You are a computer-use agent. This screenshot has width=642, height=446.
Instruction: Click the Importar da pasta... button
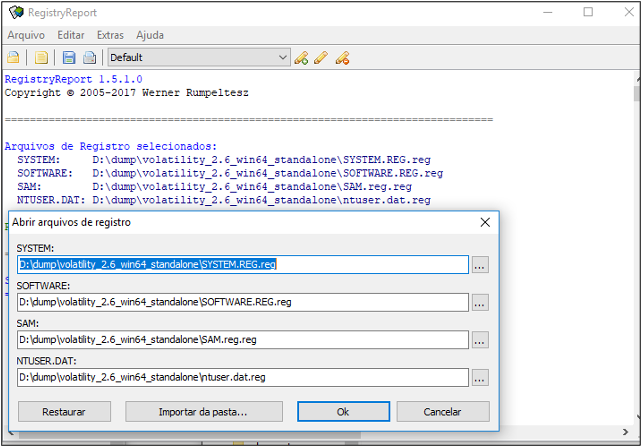coord(203,412)
